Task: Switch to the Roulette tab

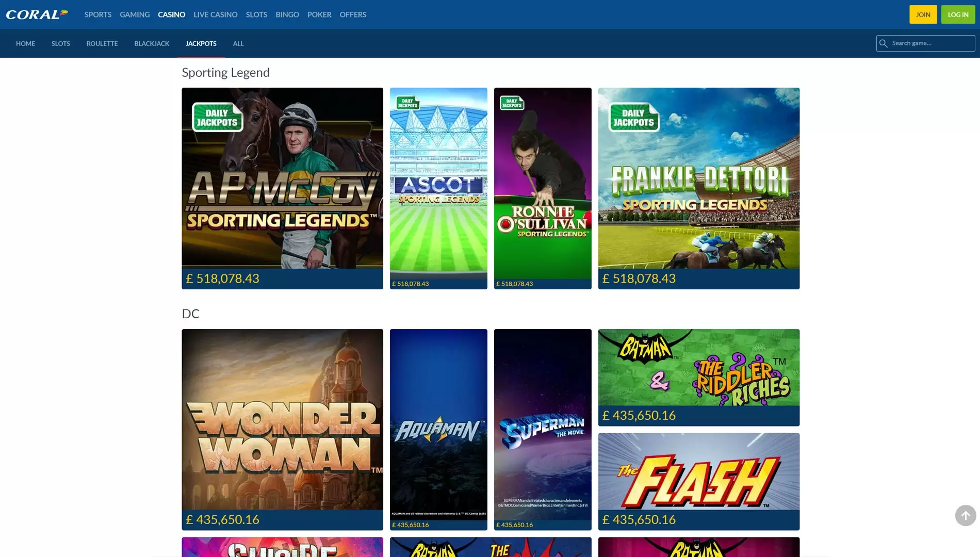Action: [102, 44]
